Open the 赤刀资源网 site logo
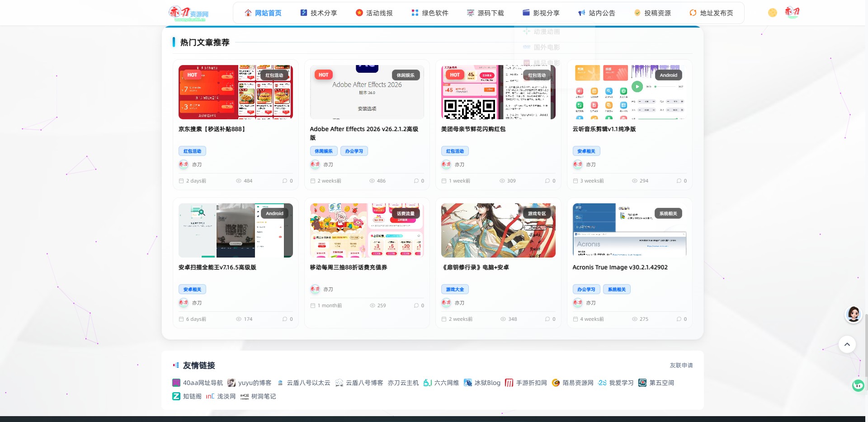This screenshot has width=868, height=422. click(189, 13)
